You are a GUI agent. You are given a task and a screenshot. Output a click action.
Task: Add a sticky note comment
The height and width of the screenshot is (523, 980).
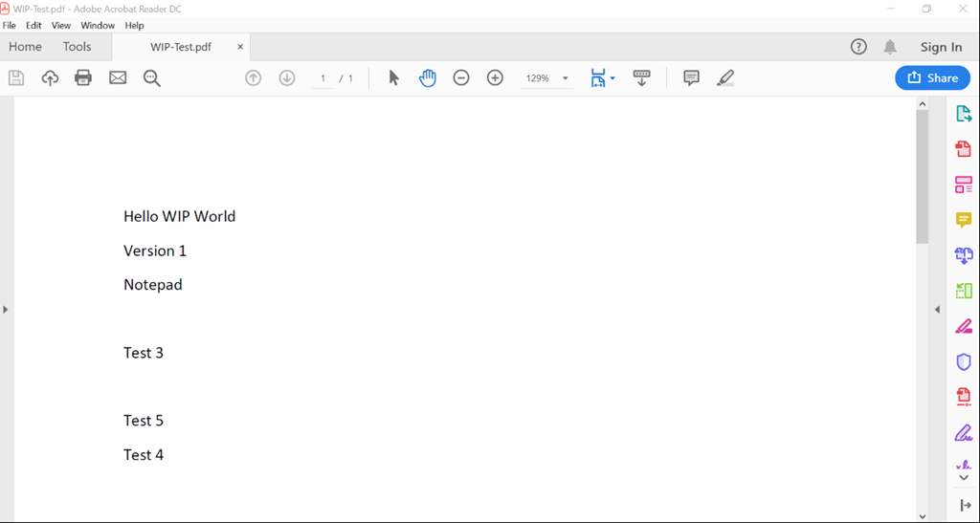(x=691, y=78)
